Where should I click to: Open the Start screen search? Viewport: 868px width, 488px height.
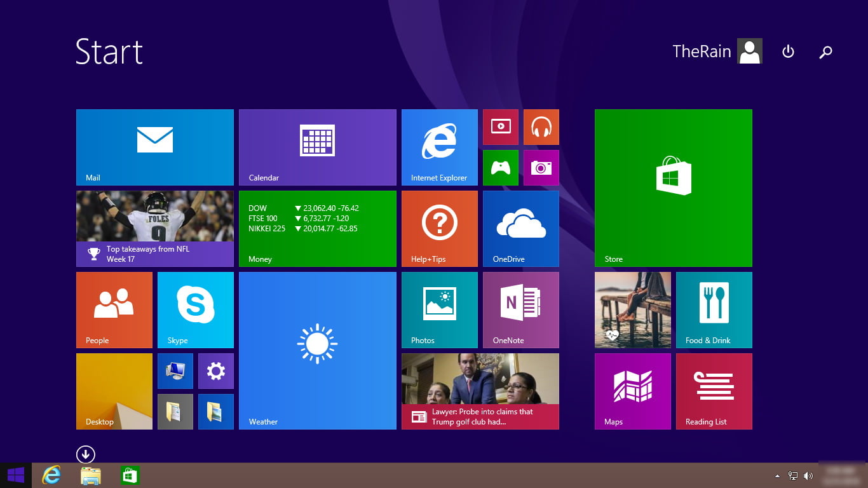(825, 52)
